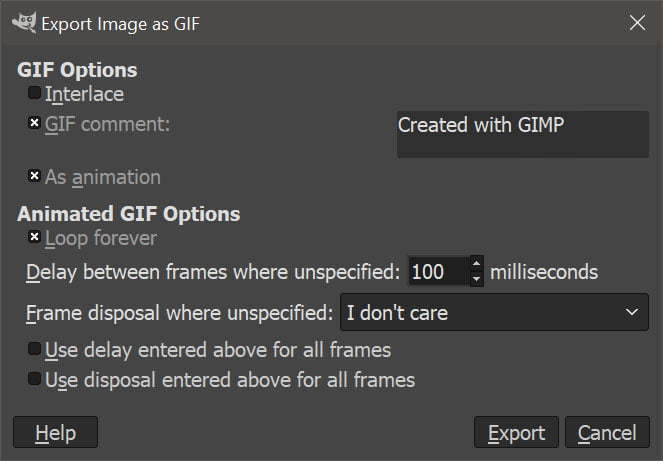663x461 pixels.
Task: Click the Export button
Action: (516, 432)
